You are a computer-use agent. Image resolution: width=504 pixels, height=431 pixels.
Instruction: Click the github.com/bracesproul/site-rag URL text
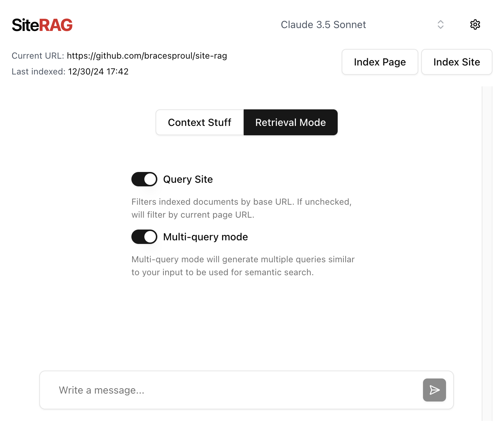pos(147,56)
